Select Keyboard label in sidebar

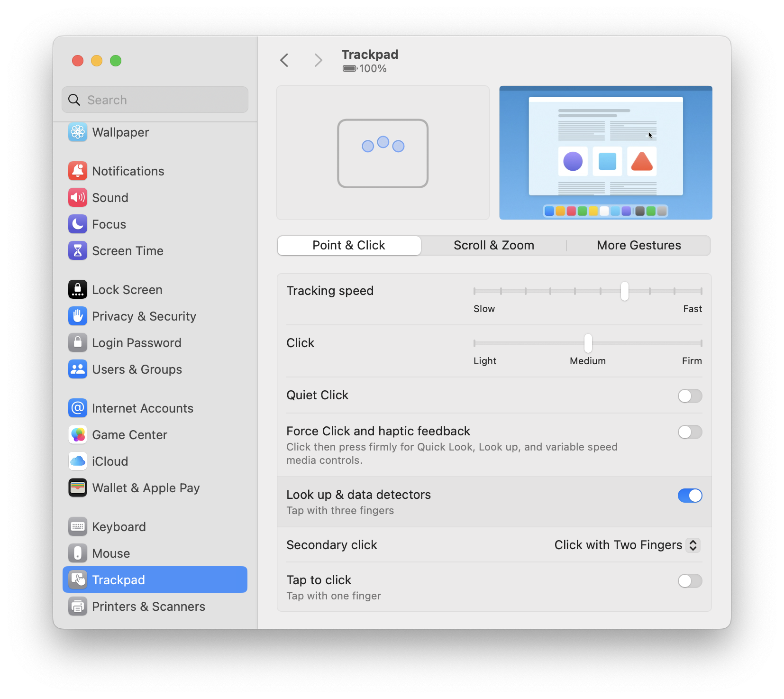[119, 527]
